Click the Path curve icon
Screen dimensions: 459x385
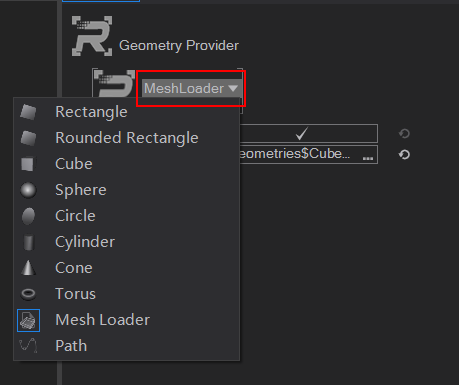(x=28, y=346)
